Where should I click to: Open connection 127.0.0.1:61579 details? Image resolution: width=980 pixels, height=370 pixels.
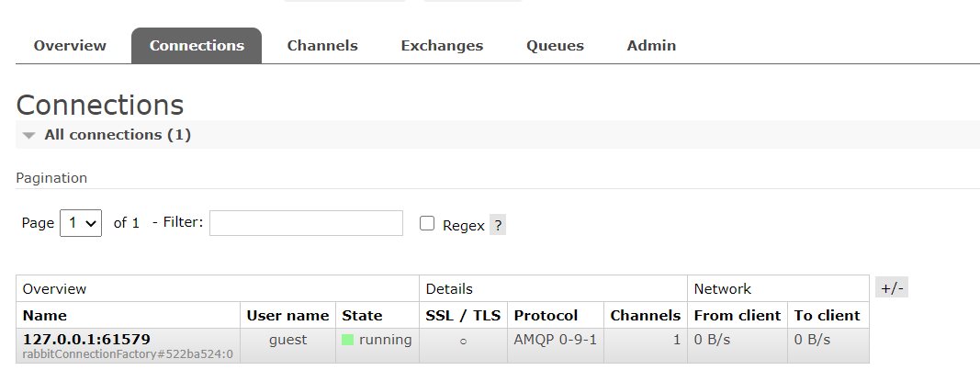click(x=87, y=340)
